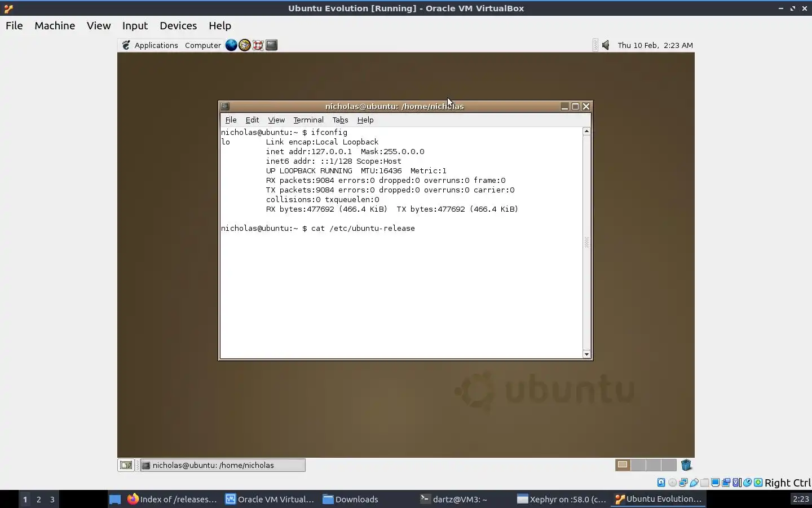Viewport: 812px width, 508px height.
Task: Click the guest clock showing Thu 10 Feb
Action: pyautogui.click(x=655, y=45)
